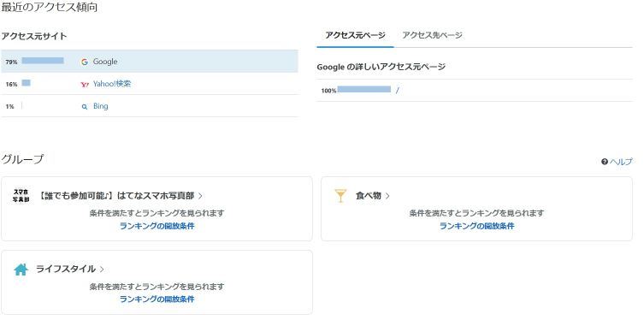Open ランキングの開放条件 in スマホ写真部 card
Screen dimensions: 644x320
pos(157,226)
